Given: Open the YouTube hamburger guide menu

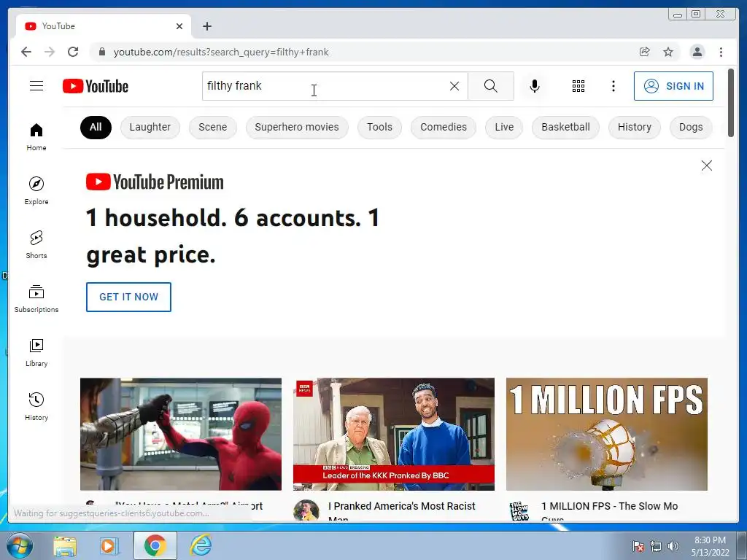Looking at the screenshot, I should point(36,86).
